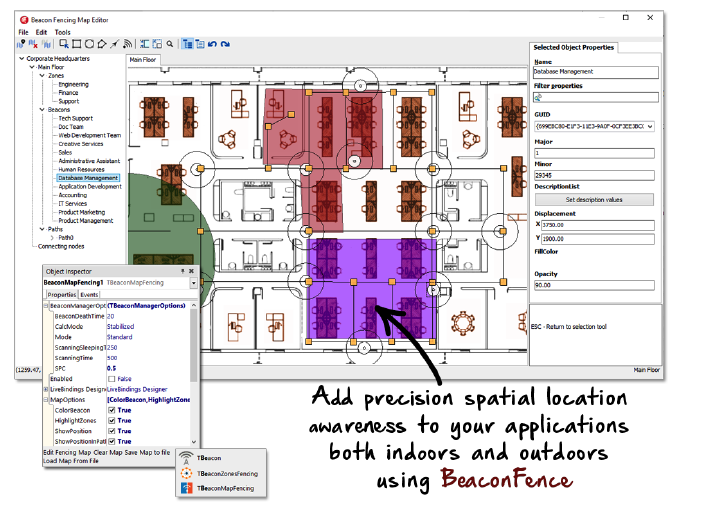Select the ellipse zone tool

[x=89, y=44]
